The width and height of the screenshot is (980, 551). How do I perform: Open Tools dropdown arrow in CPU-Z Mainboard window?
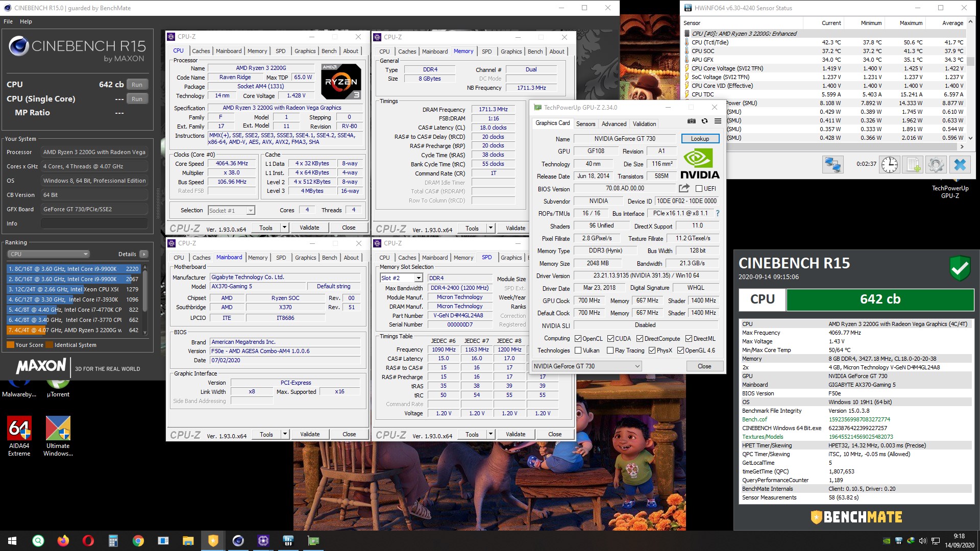click(285, 434)
